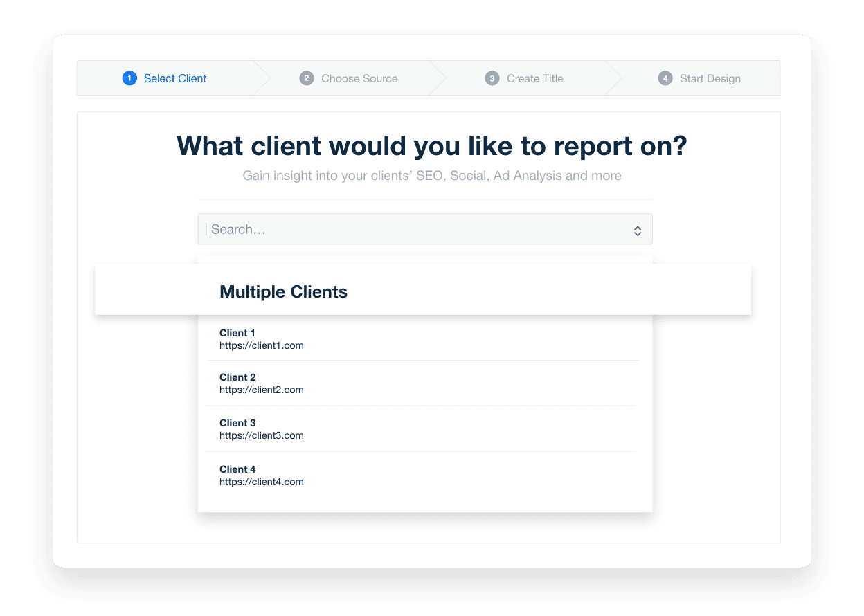Click the step 3 number circle icon
The height and width of the screenshot is (616, 864).
pos(492,78)
